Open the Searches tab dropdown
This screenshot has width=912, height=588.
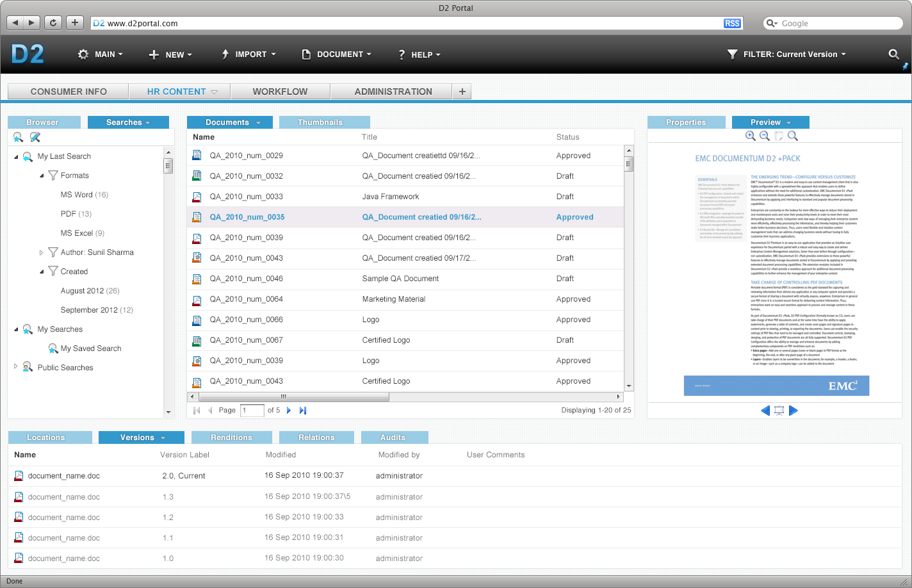[148, 122]
